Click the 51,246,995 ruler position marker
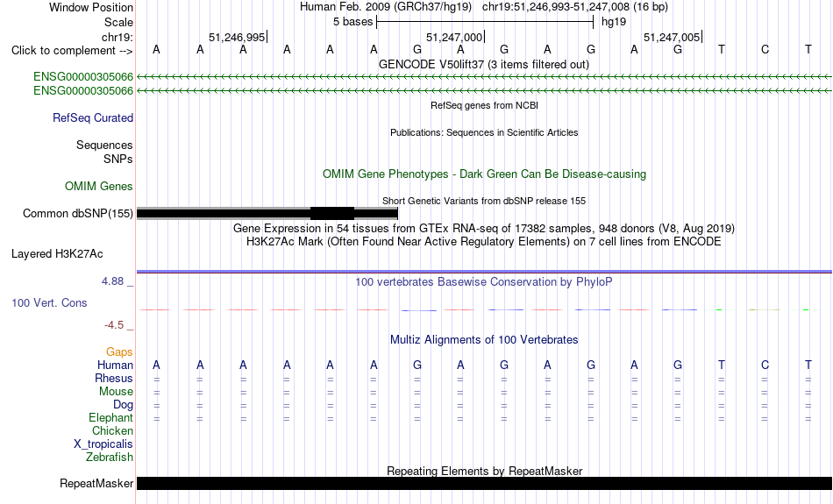Screen dimensions: 833x504 [237, 37]
